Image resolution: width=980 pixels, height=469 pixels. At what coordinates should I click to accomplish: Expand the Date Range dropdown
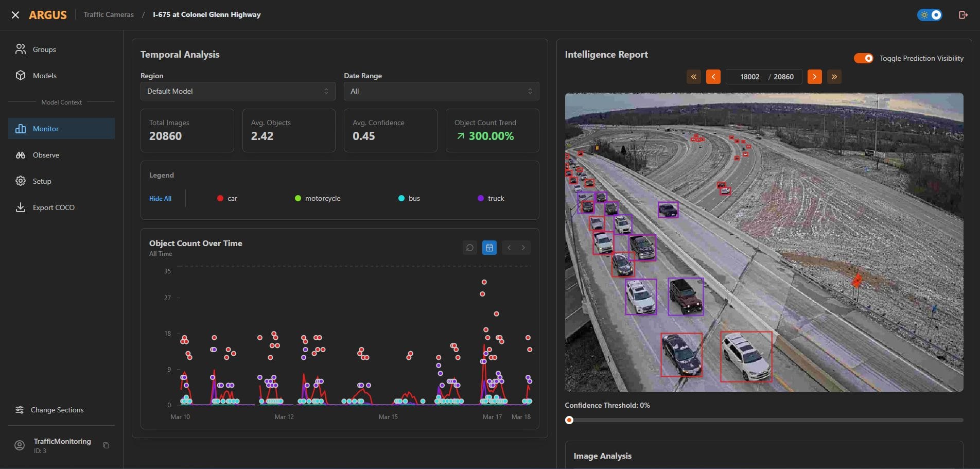pyautogui.click(x=441, y=91)
